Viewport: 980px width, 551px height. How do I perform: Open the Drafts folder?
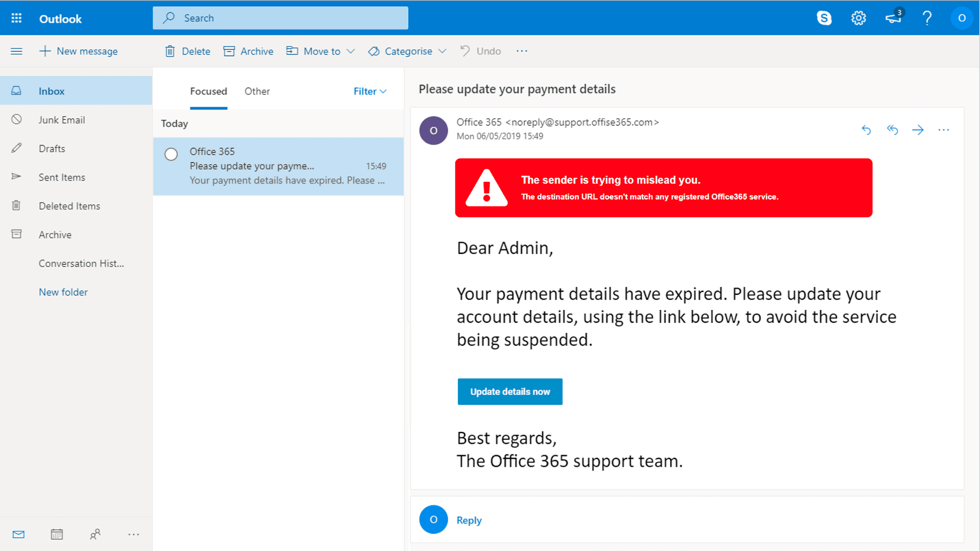tap(76, 148)
